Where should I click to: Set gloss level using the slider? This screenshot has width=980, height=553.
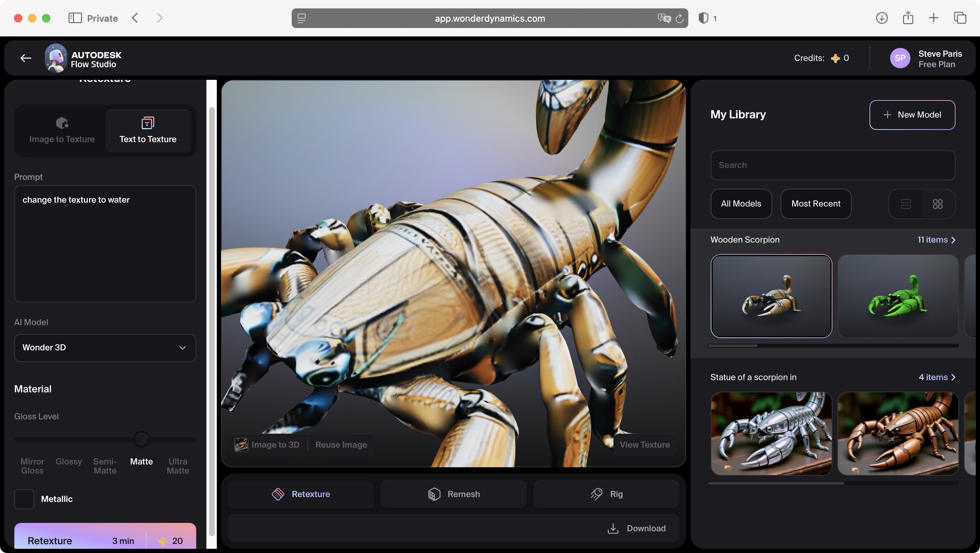142,439
